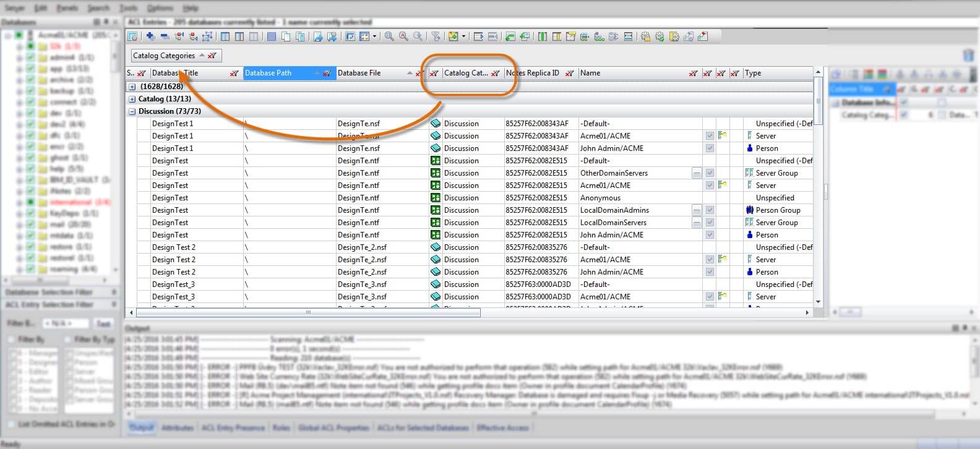Expand the Catalog (13/13) group
Image resolution: width=980 pixels, height=449 pixels.
click(132, 99)
